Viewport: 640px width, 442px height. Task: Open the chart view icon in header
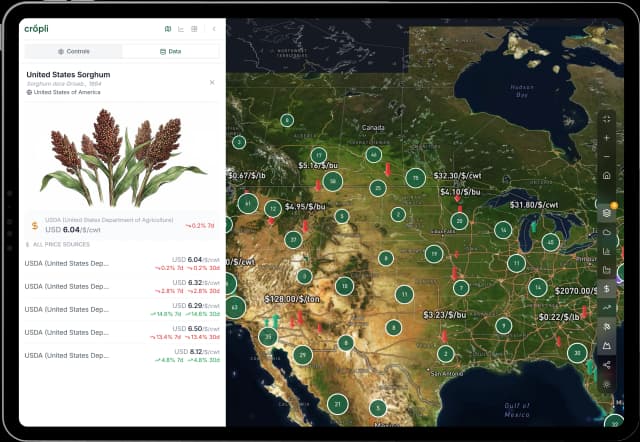[x=181, y=29]
